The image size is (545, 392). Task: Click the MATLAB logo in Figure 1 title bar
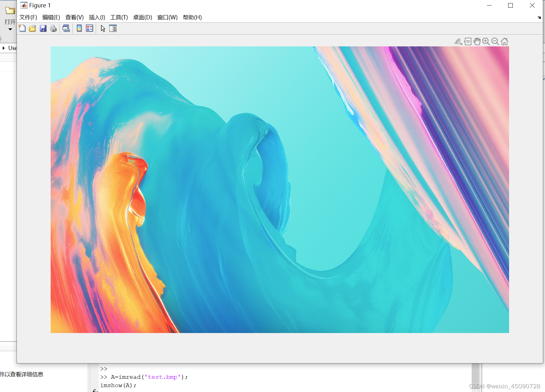(24, 5)
